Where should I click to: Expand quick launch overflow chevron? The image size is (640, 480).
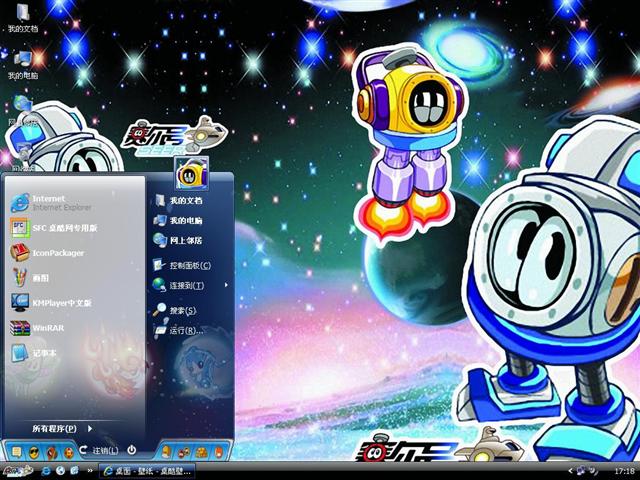[89, 471]
